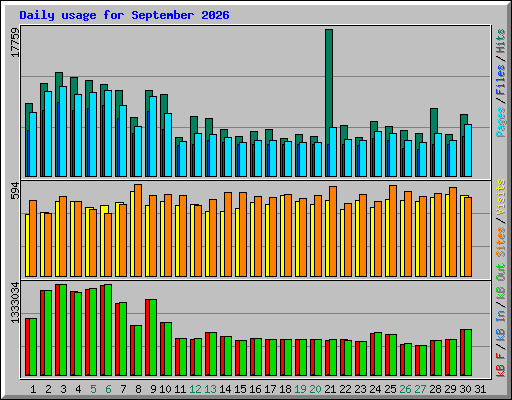512x400 pixels.
Task: Select weekend day 19 label
Action: (300, 389)
